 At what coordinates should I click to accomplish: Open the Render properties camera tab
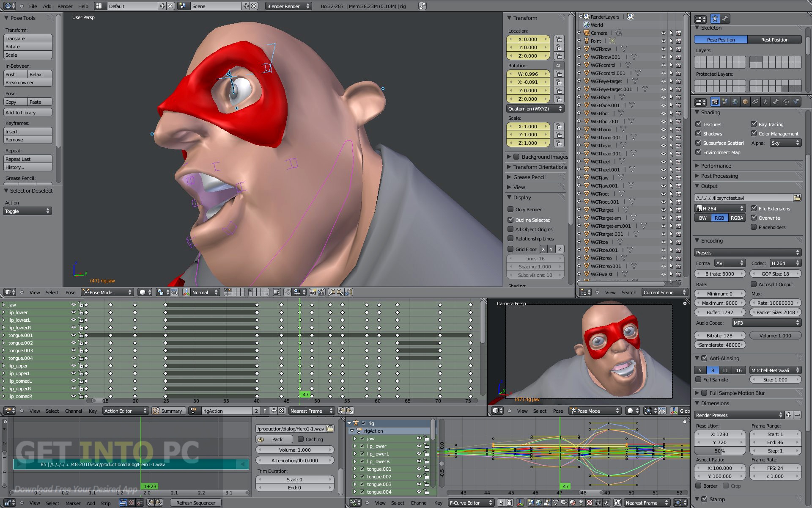(715, 102)
